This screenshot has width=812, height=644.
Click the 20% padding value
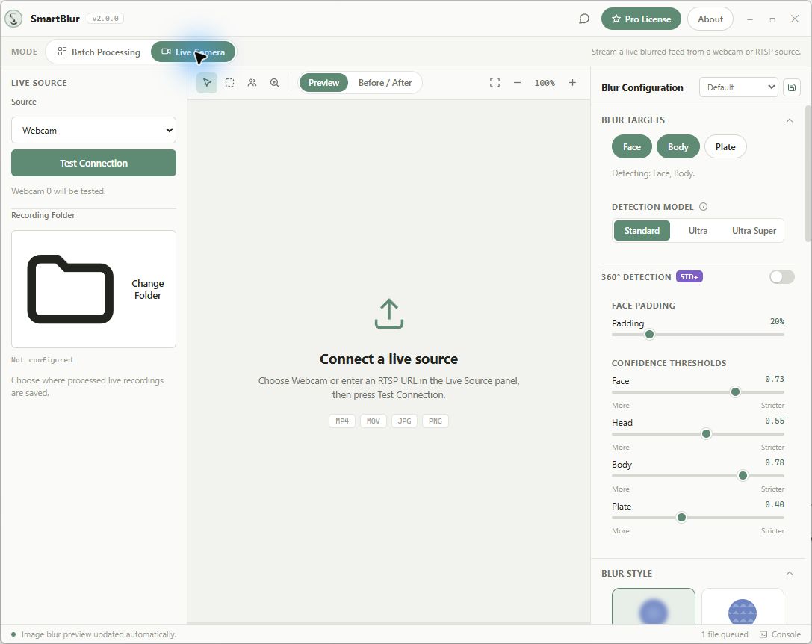777,321
